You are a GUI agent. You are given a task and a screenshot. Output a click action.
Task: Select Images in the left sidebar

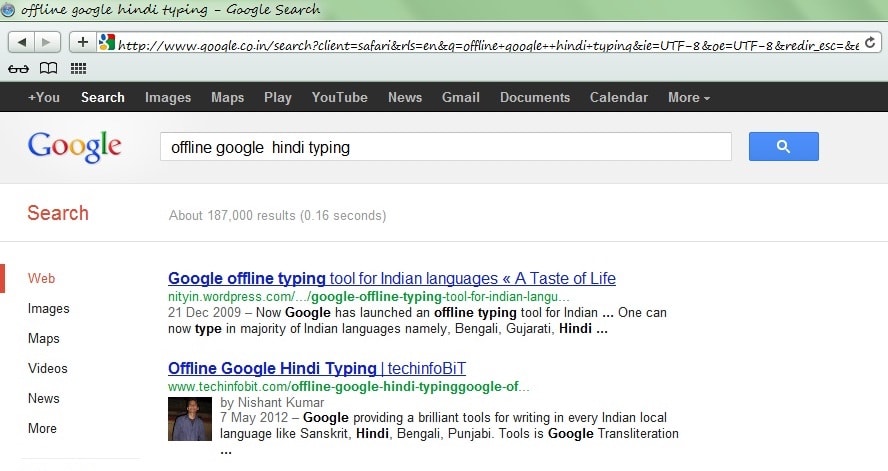tap(49, 309)
